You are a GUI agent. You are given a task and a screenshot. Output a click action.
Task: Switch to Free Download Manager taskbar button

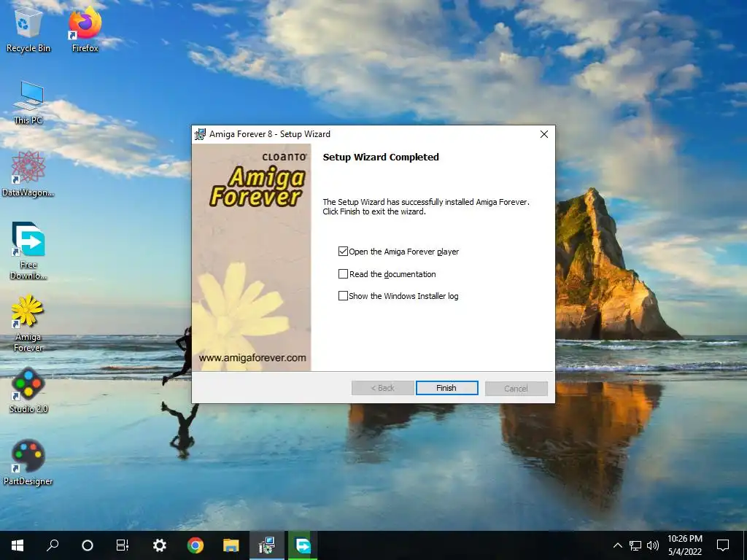[x=303, y=545]
